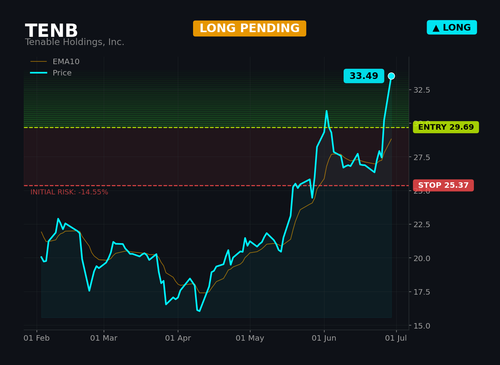Screen dimensions: 500x365
Task: Click the 01 Apr x-axis label
Action: tap(178, 338)
